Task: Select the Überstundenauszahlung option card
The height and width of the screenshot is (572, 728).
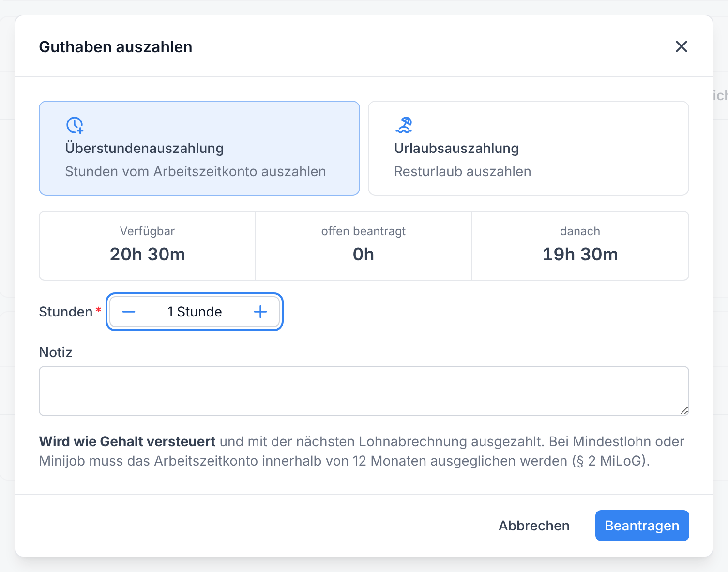Action: 199,148
